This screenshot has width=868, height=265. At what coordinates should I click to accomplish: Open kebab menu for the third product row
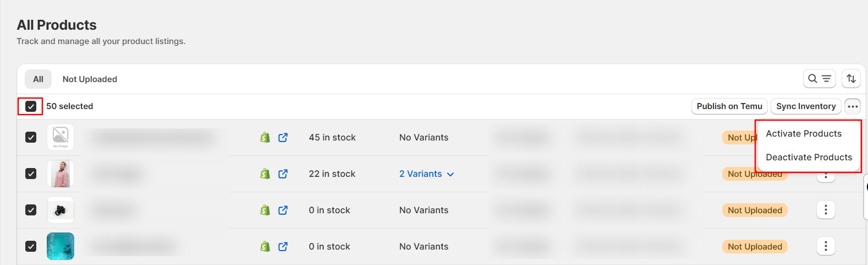pos(826,210)
